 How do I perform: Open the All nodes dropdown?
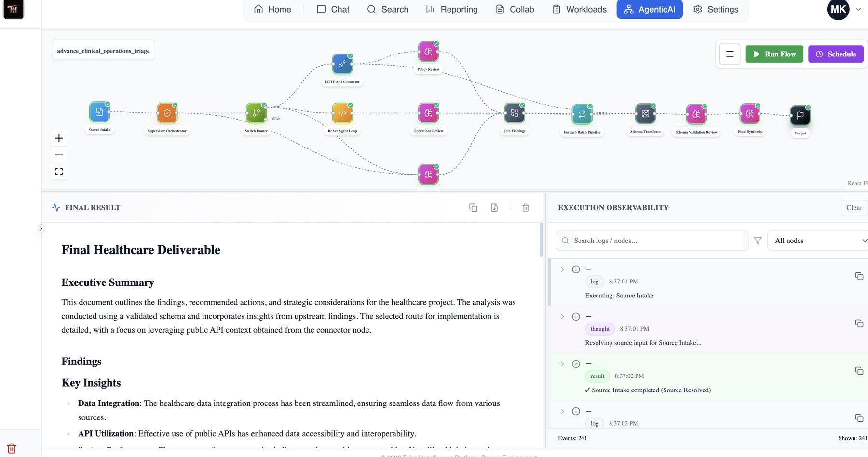(818, 241)
